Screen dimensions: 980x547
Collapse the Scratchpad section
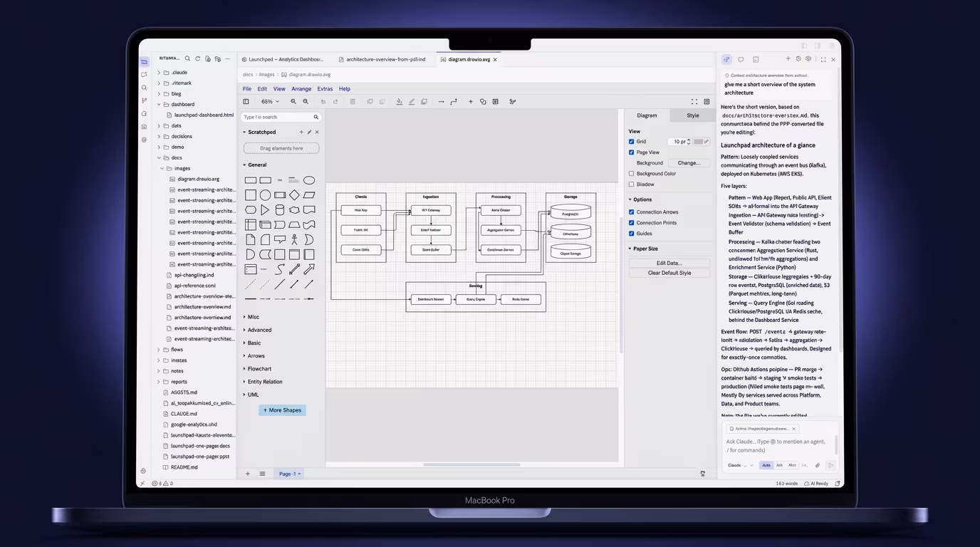(x=244, y=132)
